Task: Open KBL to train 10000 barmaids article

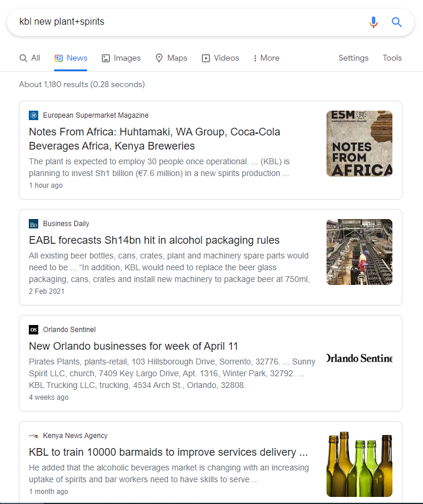Action: [168, 452]
